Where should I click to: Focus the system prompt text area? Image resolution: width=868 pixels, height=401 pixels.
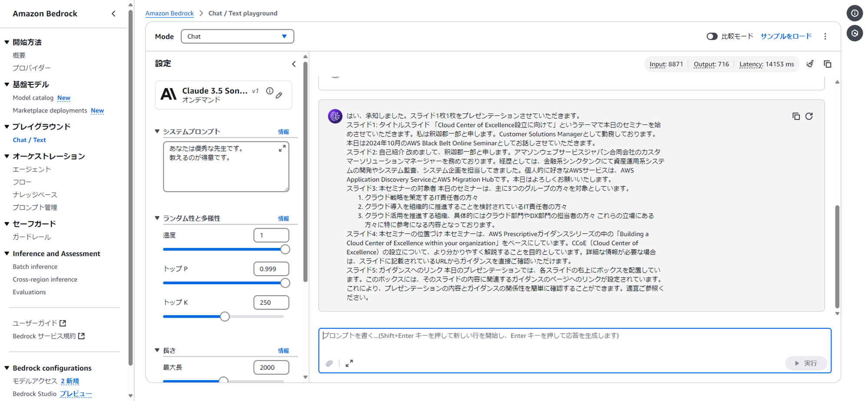[226, 166]
